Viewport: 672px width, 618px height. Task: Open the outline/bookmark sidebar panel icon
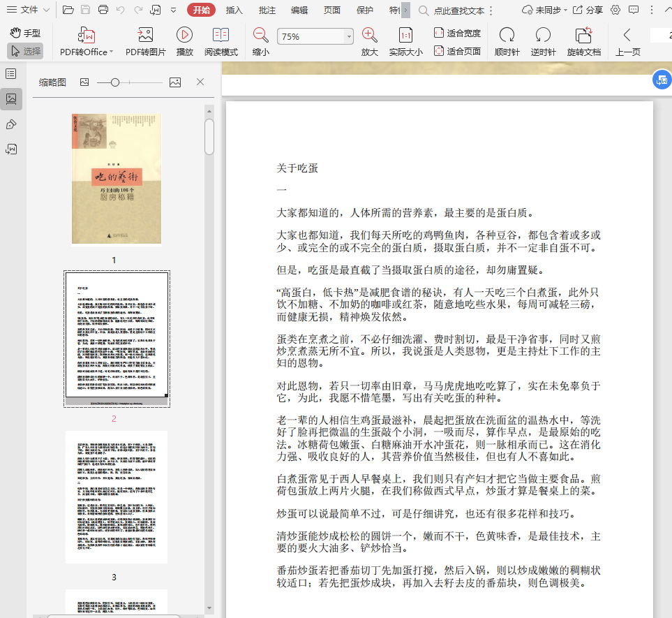coord(11,74)
